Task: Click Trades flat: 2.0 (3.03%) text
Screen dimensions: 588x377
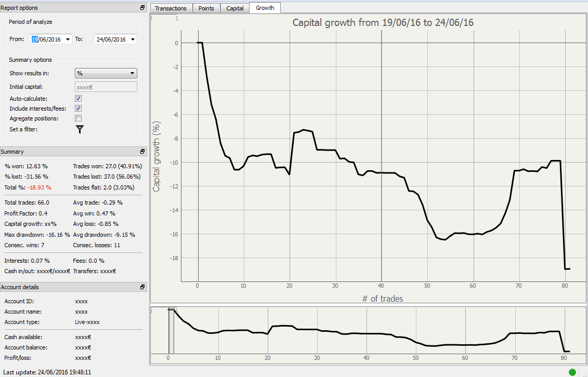Action: (x=103, y=187)
